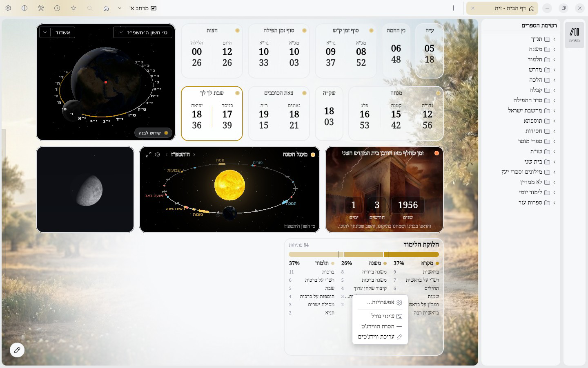Screen dimensions: 588x368
Task: Expand the תלמוד folder in book list
Action: tap(555, 60)
